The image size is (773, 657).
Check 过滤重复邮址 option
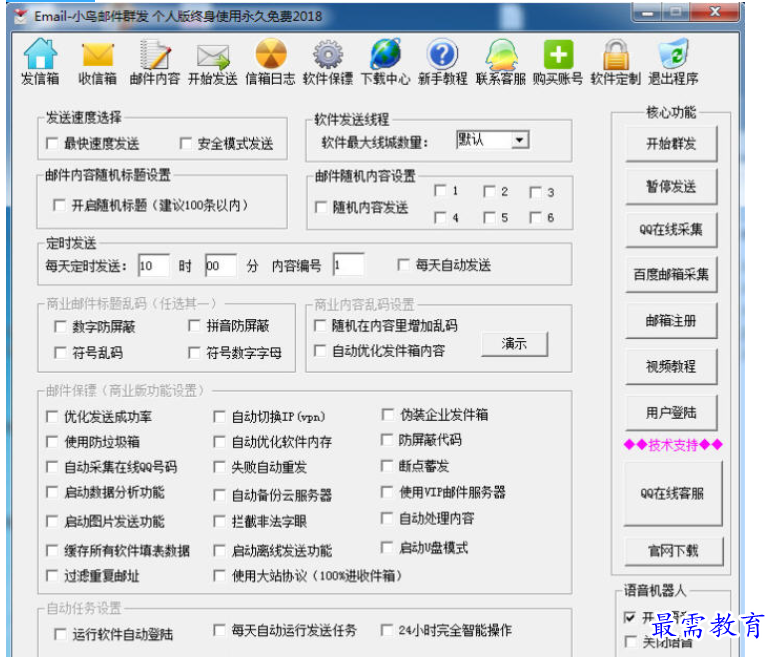[x=52, y=575]
